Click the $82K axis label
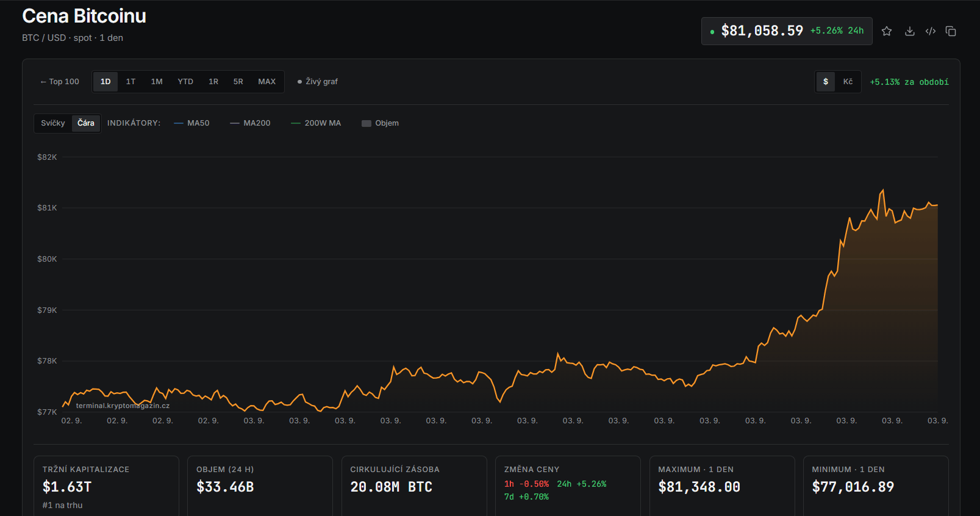The image size is (980, 516). tap(47, 157)
